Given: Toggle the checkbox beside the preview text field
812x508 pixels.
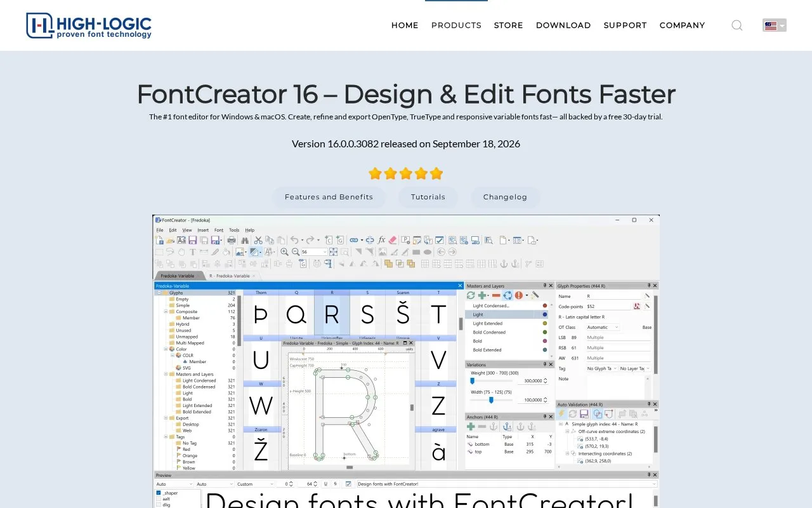Looking at the screenshot, I should (x=348, y=484).
